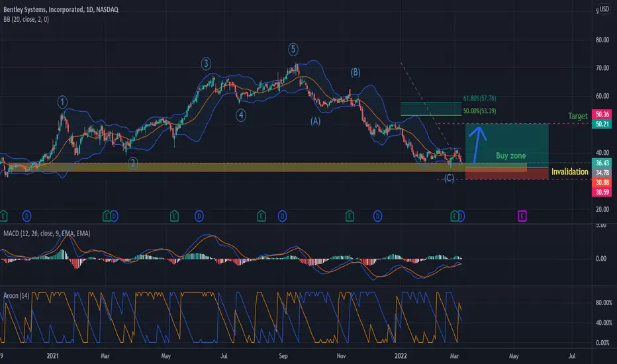The image size is (617, 364).
Task: Click the earnings E marker below May 2021
Action: pyautogui.click(x=174, y=216)
